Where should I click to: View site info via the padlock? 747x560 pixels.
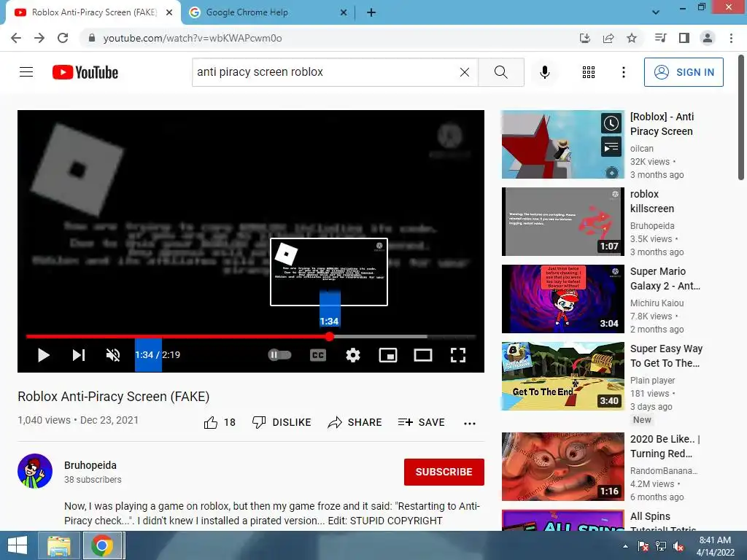pos(91,38)
